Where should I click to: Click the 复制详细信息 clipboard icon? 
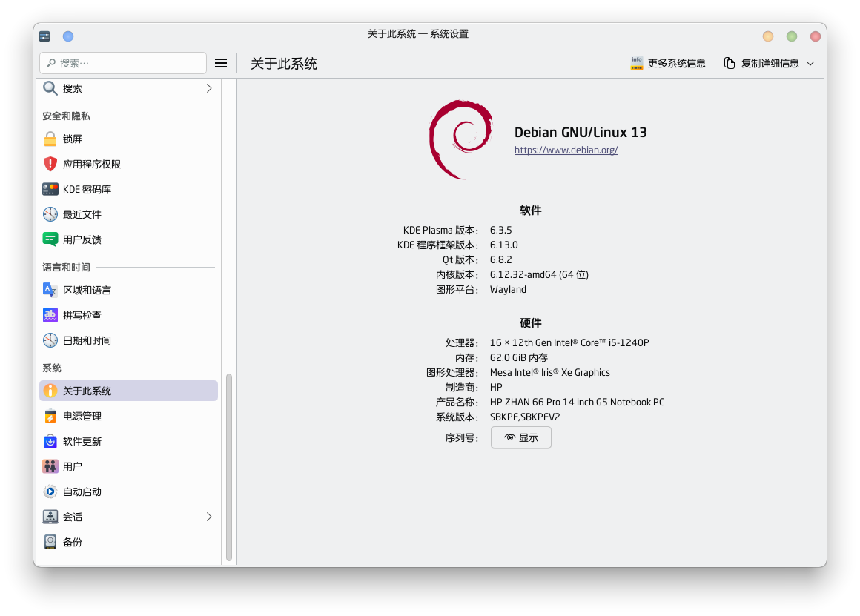coord(729,63)
